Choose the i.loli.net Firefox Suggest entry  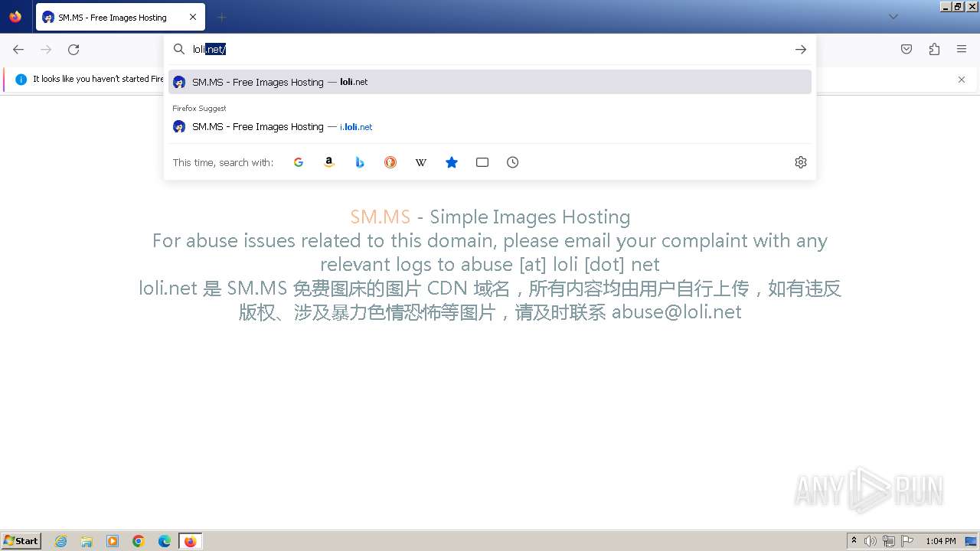coord(490,127)
